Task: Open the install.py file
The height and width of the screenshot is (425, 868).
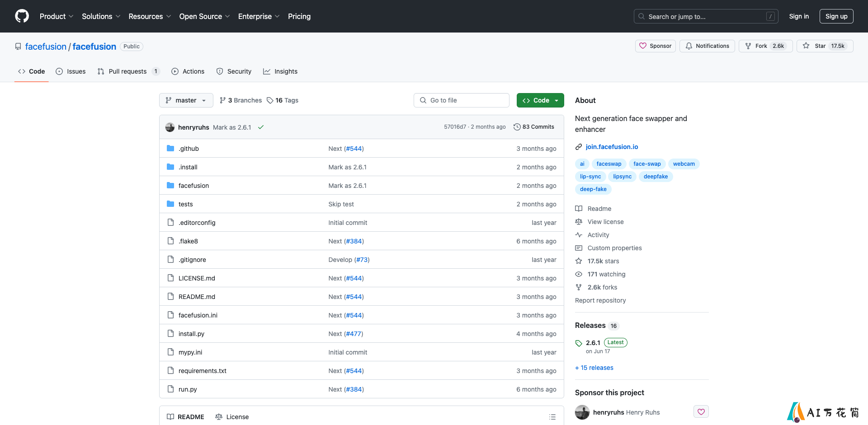Action: pos(191,334)
